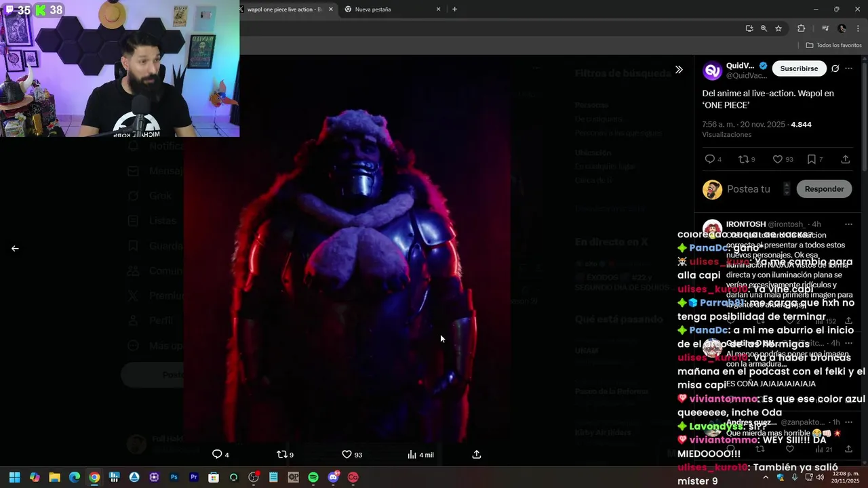This screenshot has width=868, height=488.
Task: Open a new browser tab with plus
Action: click(x=454, y=9)
